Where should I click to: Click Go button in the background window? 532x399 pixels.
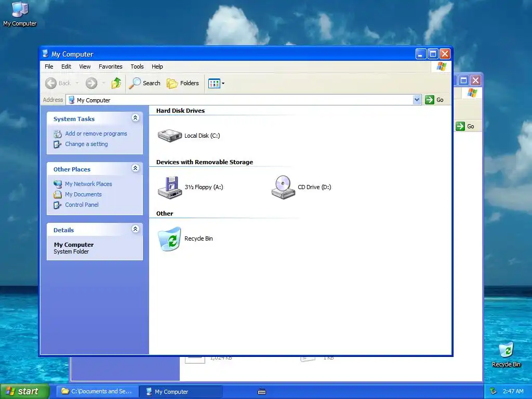[465, 126]
